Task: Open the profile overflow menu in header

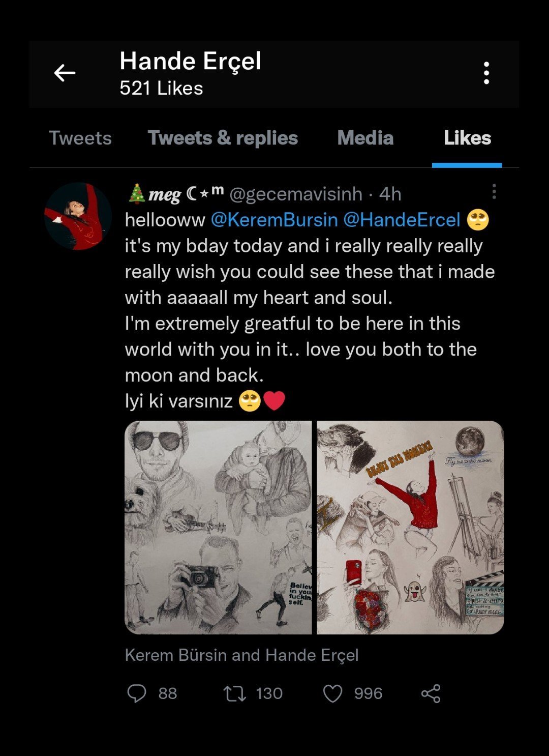Action: pyautogui.click(x=486, y=73)
